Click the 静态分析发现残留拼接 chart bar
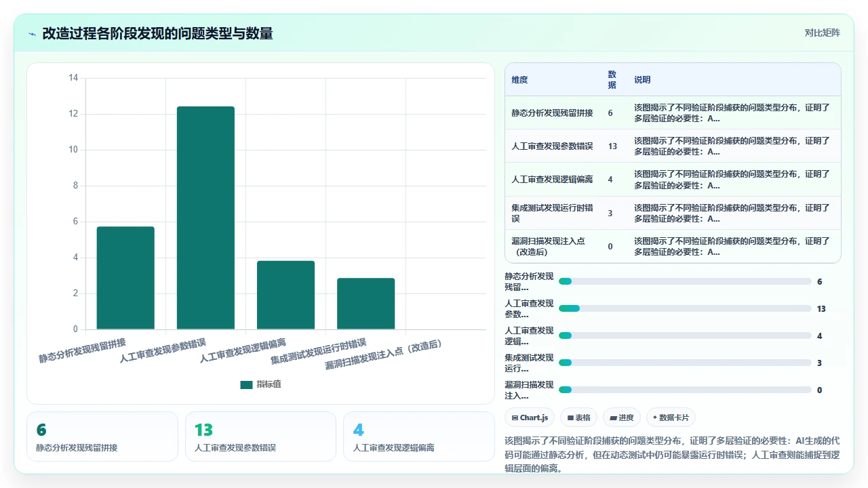 click(125, 278)
